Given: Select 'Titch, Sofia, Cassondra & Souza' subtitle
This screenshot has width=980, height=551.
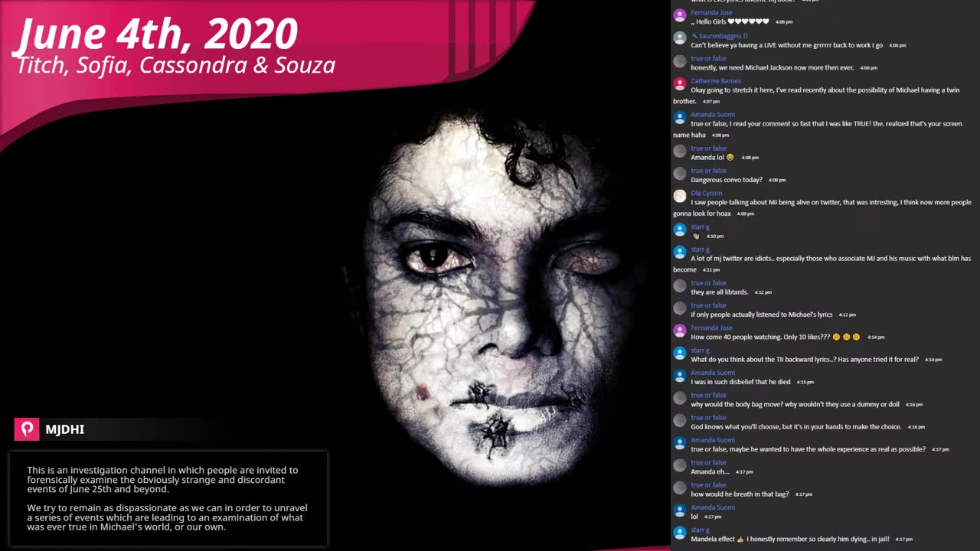Looking at the screenshot, I should click(176, 65).
